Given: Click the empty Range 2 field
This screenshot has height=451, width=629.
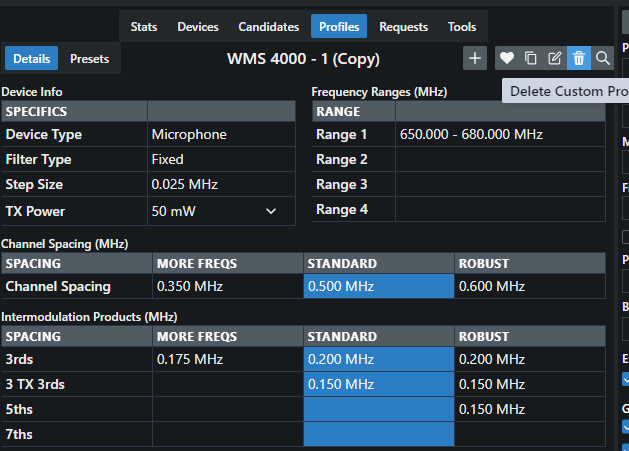Looking at the screenshot, I should coord(500,159).
